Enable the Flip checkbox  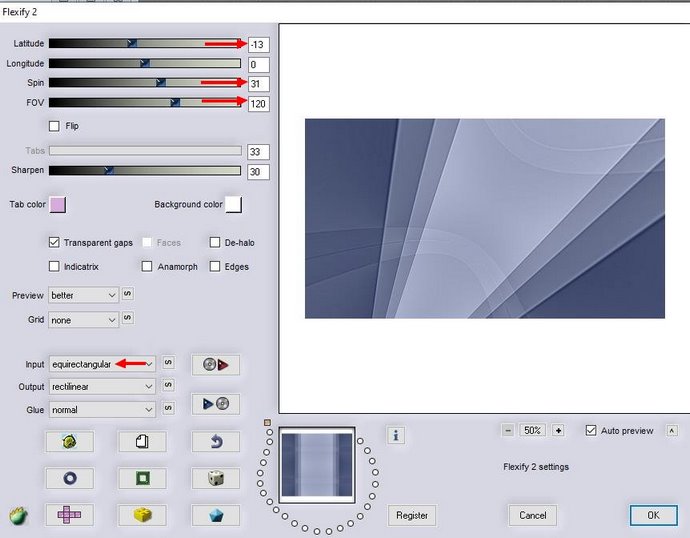[55, 126]
